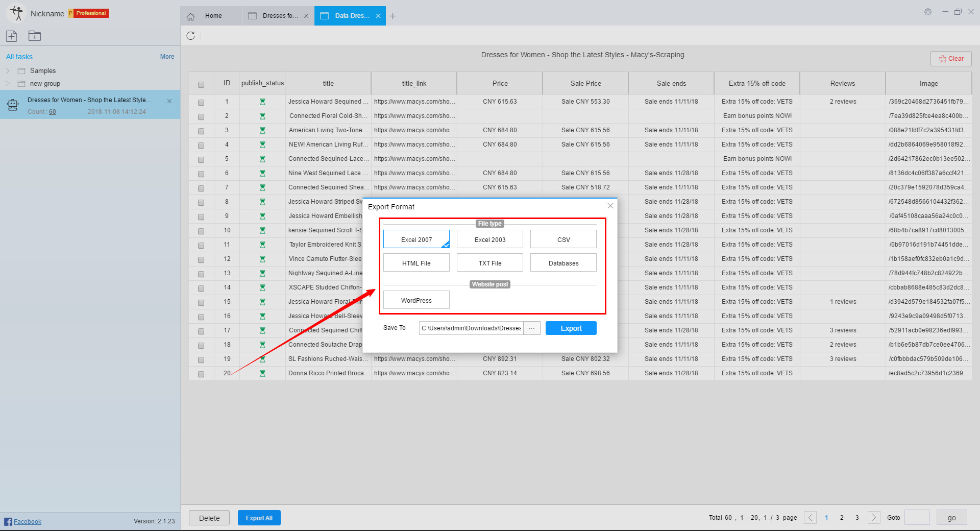This screenshot has width=980, height=531.
Task: Select TXT File export type
Action: [x=490, y=262]
